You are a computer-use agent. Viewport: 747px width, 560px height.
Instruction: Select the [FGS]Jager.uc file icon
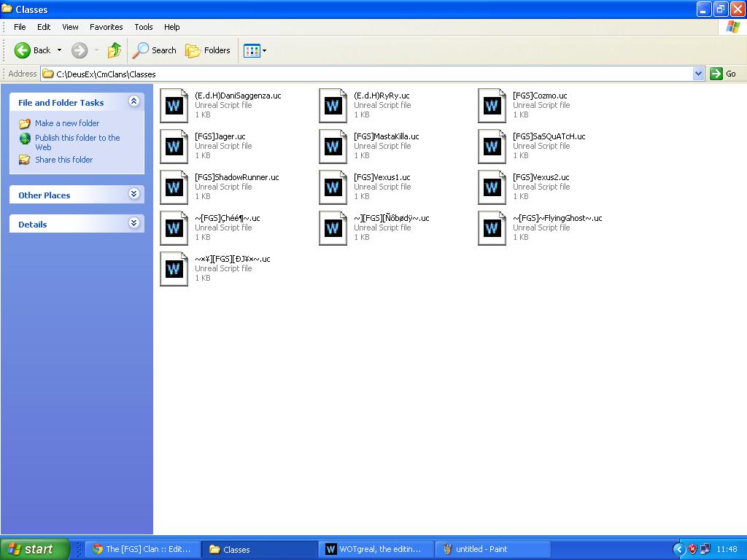pyautogui.click(x=174, y=147)
